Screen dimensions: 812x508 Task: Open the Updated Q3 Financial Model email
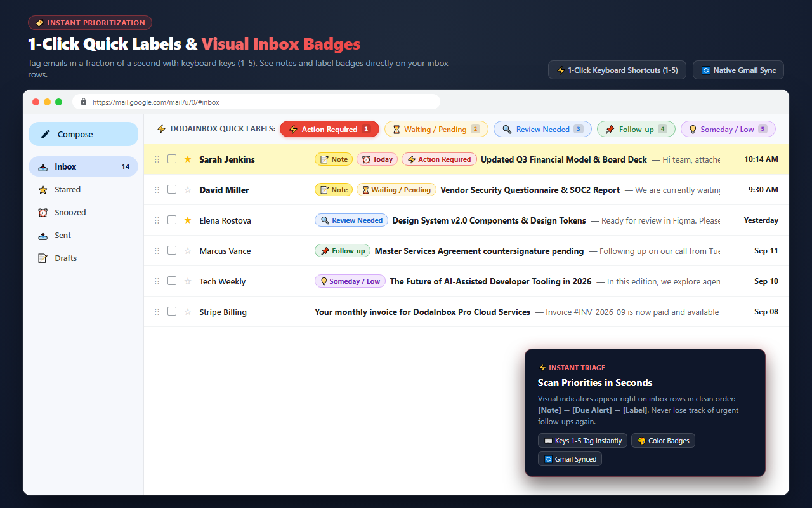tap(466, 159)
